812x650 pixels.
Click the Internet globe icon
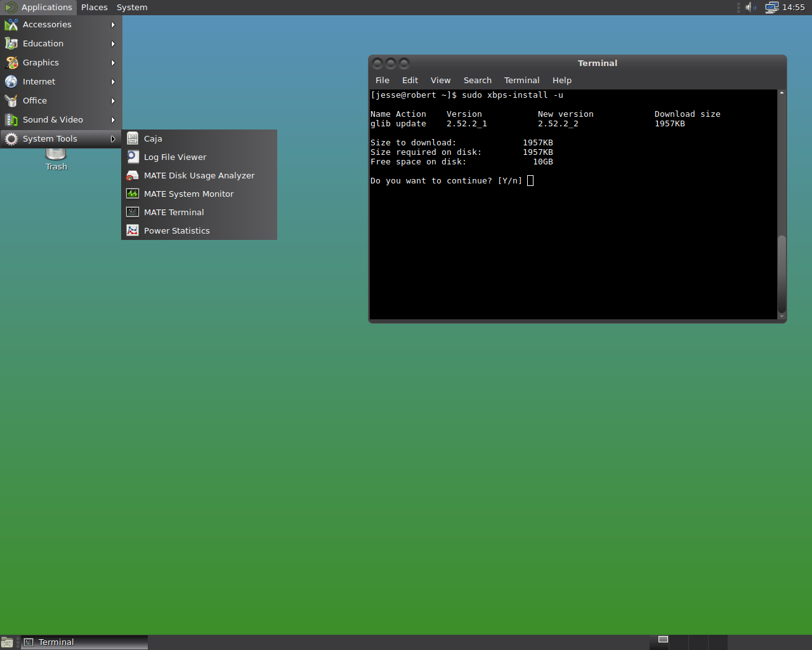[x=11, y=81]
